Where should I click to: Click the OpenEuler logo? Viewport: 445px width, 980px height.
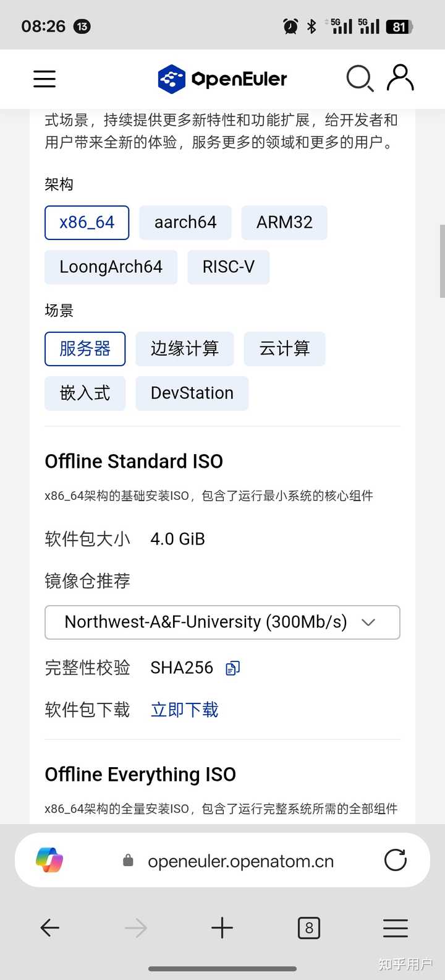[x=222, y=79]
